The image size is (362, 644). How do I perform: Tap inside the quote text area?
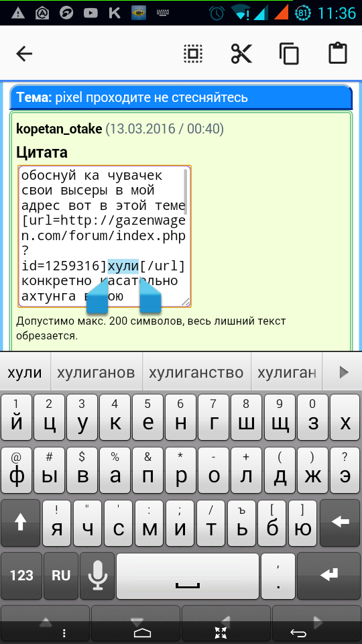(105, 236)
